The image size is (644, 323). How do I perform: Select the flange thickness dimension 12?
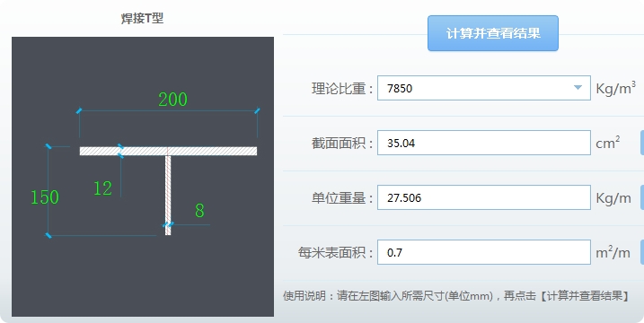click(x=102, y=188)
